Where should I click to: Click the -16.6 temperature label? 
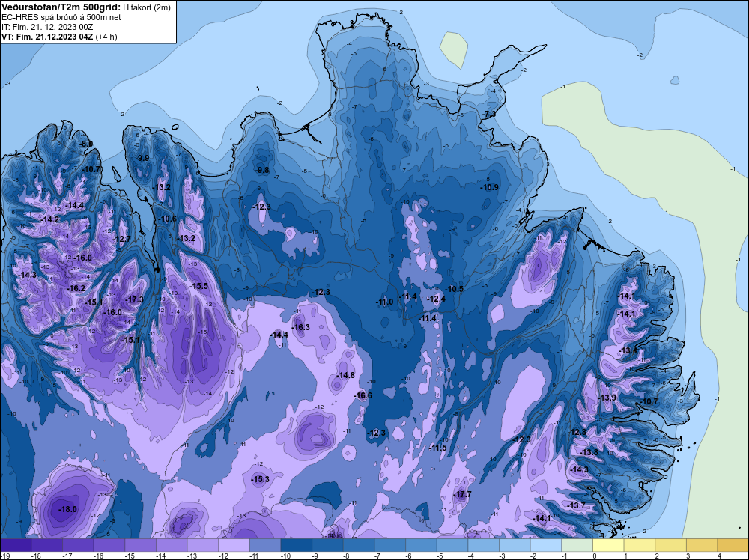tap(363, 396)
